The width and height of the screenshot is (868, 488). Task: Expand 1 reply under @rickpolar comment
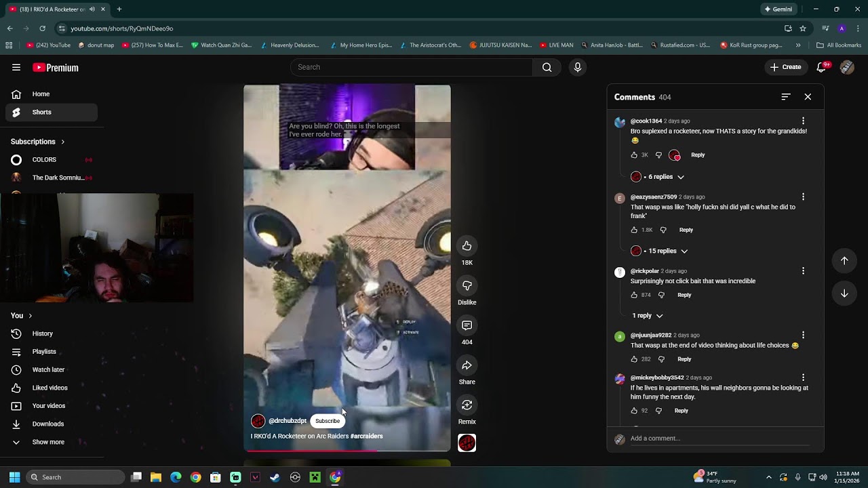click(x=648, y=316)
